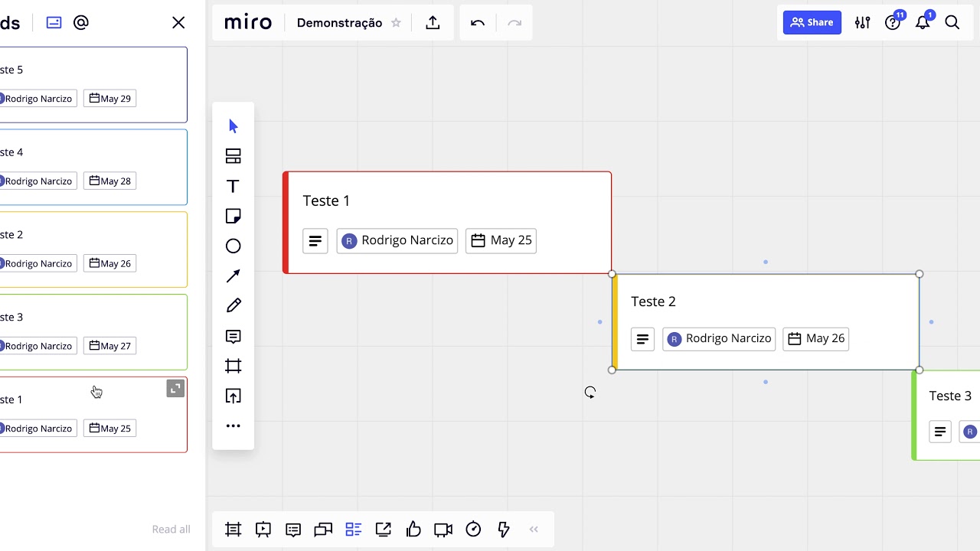Open the miro logo home link

tap(248, 23)
